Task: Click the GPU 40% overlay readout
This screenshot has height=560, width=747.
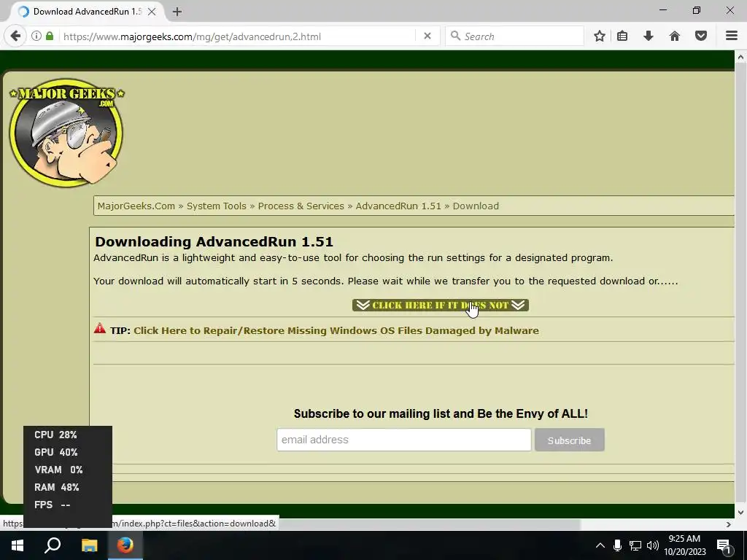Action: coord(55,452)
